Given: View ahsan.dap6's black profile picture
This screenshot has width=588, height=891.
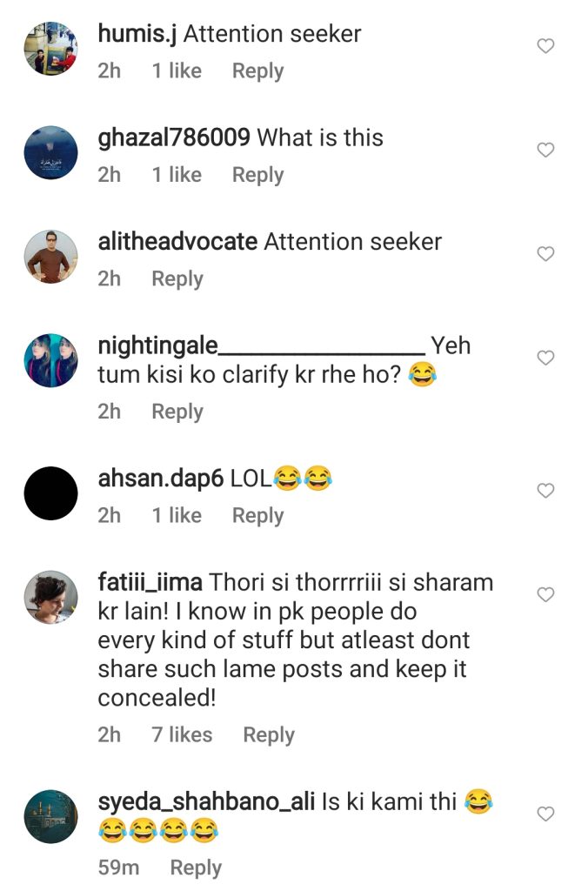Looking at the screenshot, I should pos(50,493).
